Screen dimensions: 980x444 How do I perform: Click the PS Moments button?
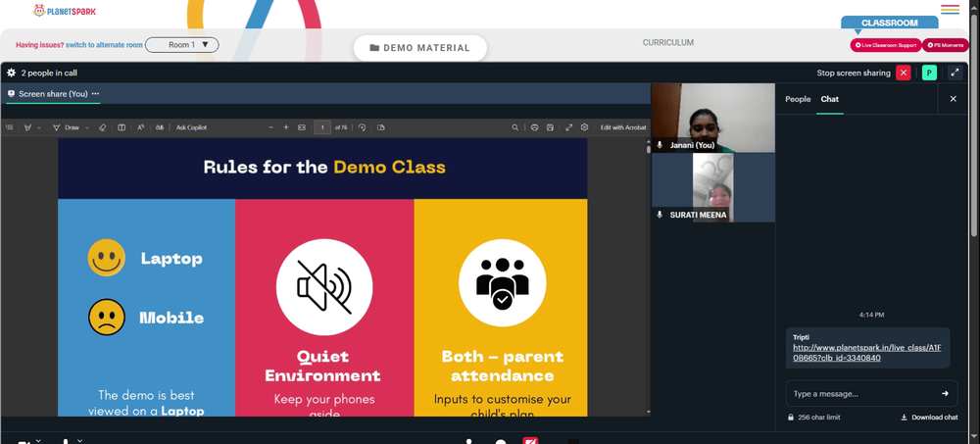pos(946,45)
